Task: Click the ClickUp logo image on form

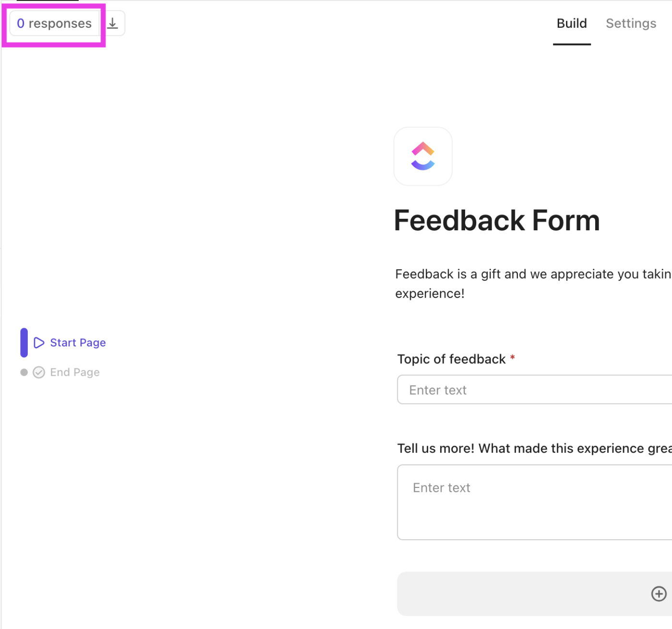Action: pos(423,156)
